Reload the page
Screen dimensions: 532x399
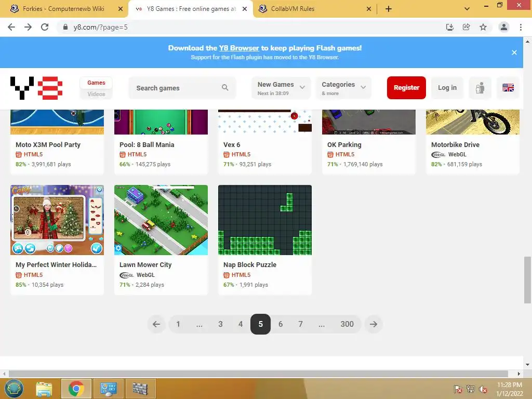point(45,27)
